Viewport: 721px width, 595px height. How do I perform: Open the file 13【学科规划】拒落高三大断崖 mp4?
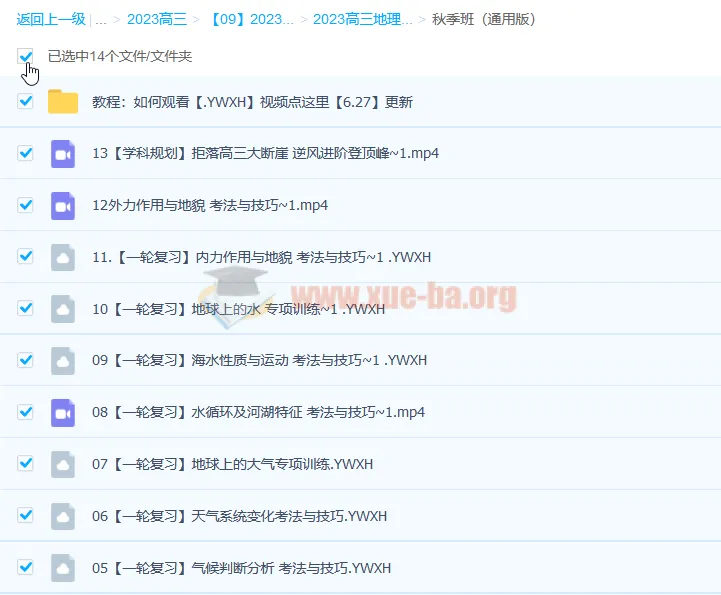click(x=265, y=154)
